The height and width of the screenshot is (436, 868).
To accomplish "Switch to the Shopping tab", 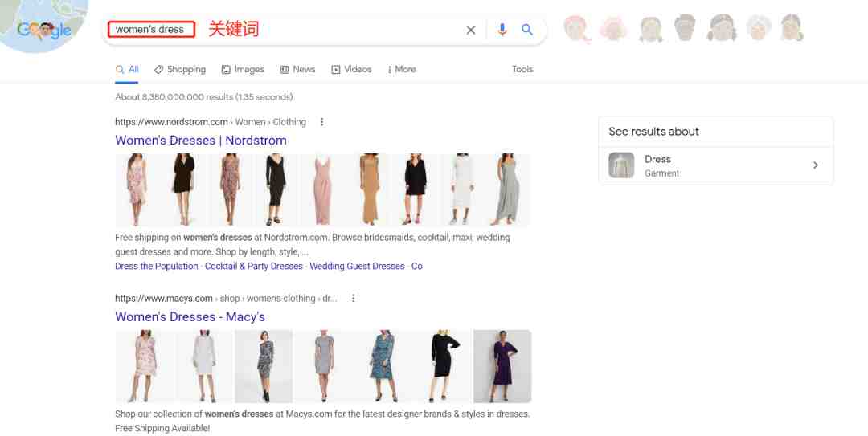I will coord(180,69).
